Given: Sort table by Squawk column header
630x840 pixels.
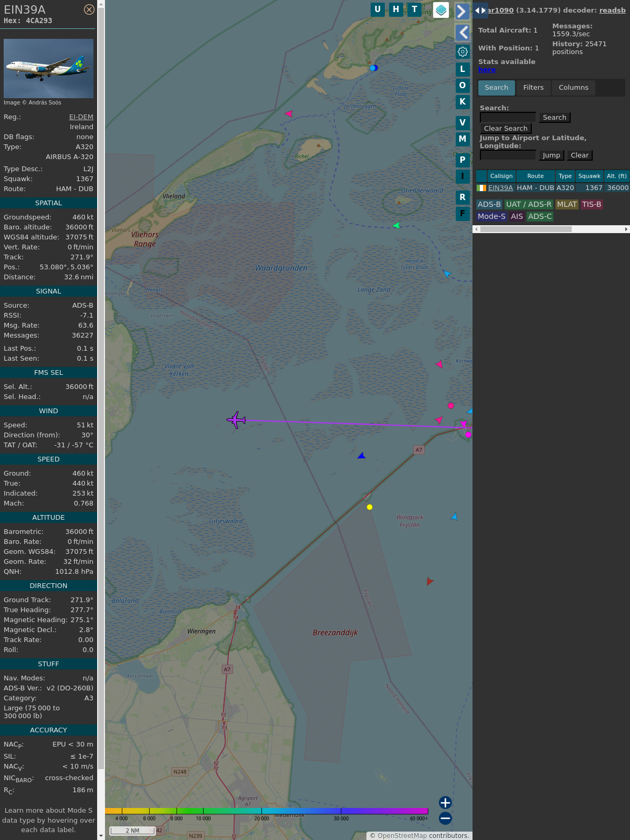Looking at the screenshot, I should pyautogui.click(x=589, y=176).
